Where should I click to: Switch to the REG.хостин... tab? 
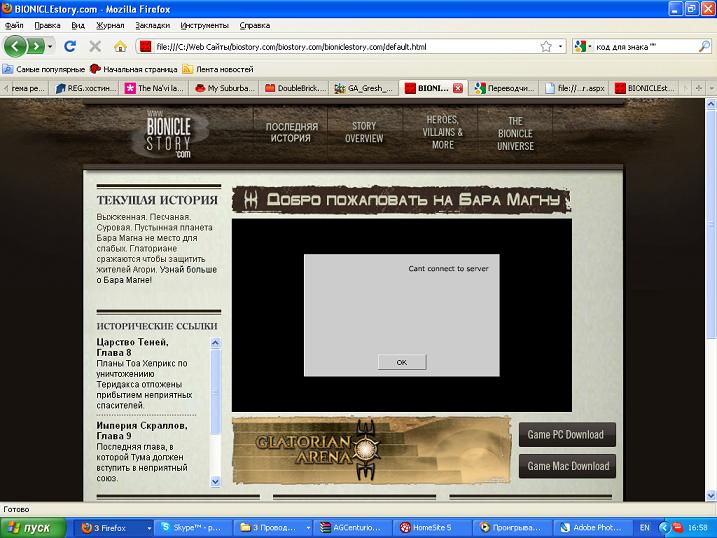(86, 88)
